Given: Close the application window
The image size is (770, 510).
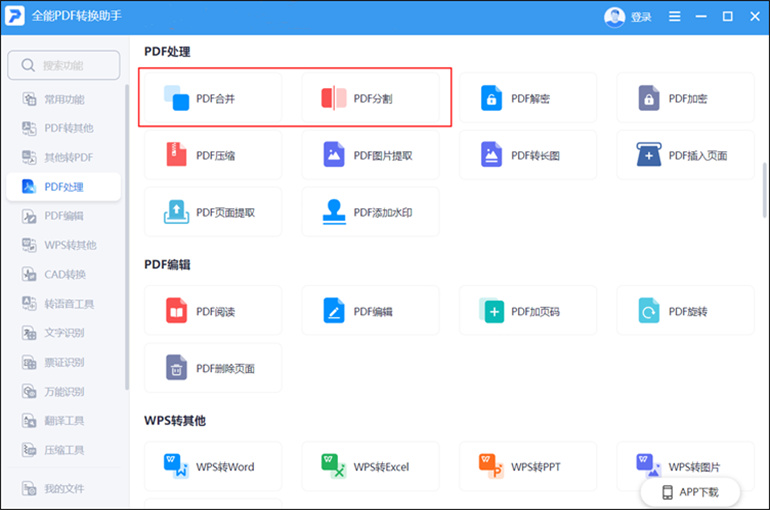Looking at the screenshot, I should (x=755, y=17).
